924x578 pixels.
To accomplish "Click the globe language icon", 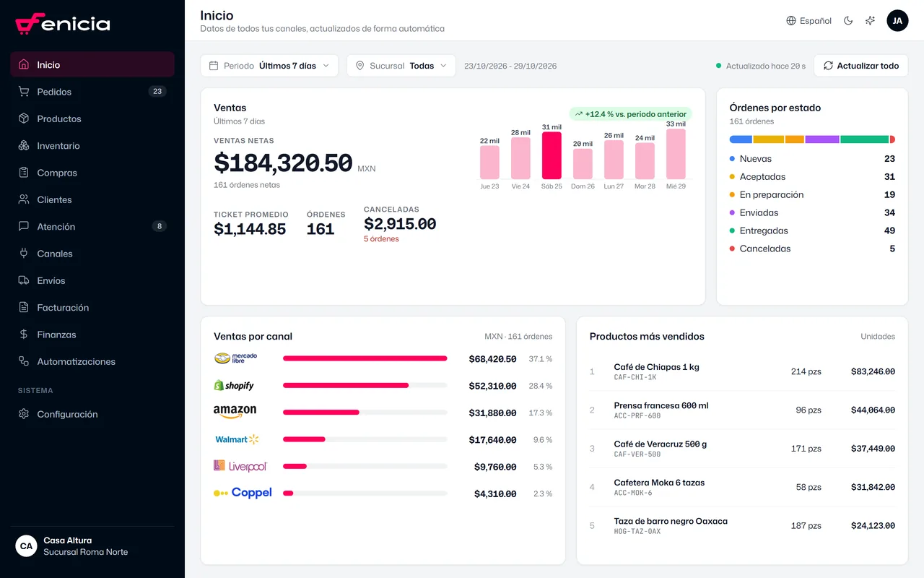I will coord(791,21).
